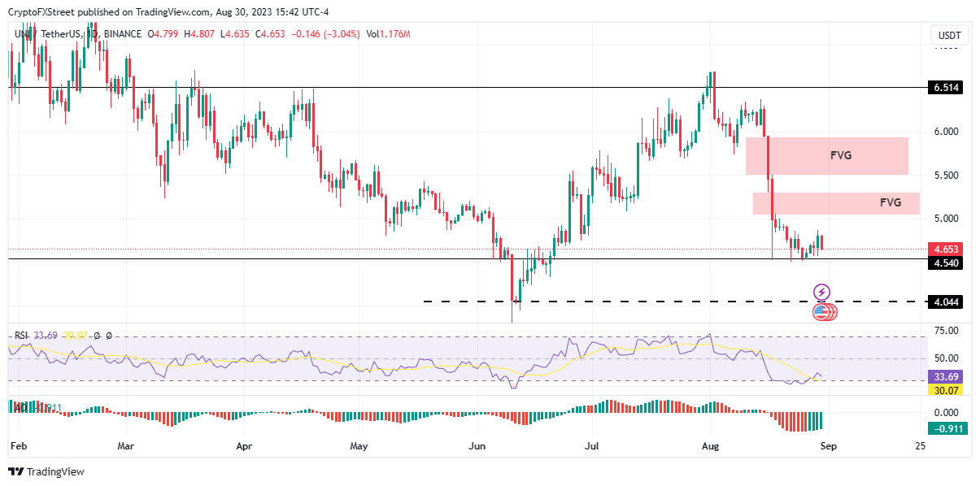Click the Jun label on time axis
Image resolution: width=980 pixels, height=486 pixels.
pos(478,446)
